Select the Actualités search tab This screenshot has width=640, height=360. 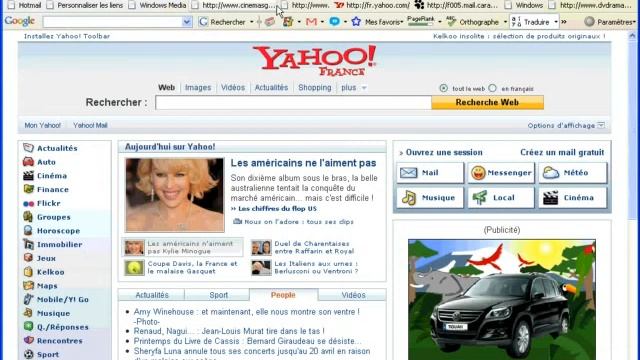point(271,87)
